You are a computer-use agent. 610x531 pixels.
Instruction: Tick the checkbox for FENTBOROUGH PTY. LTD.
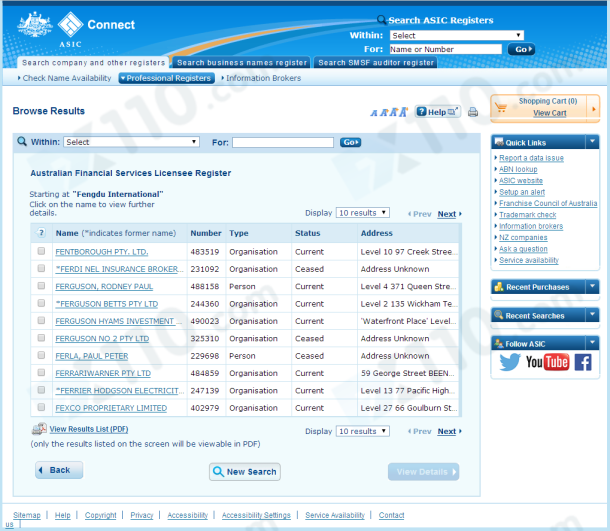pos(41,252)
